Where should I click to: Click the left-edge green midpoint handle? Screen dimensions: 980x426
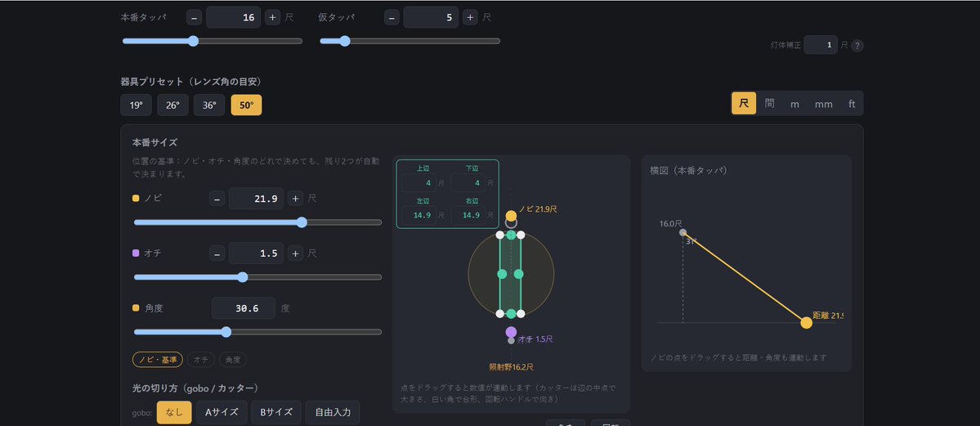pyautogui.click(x=502, y=274)
